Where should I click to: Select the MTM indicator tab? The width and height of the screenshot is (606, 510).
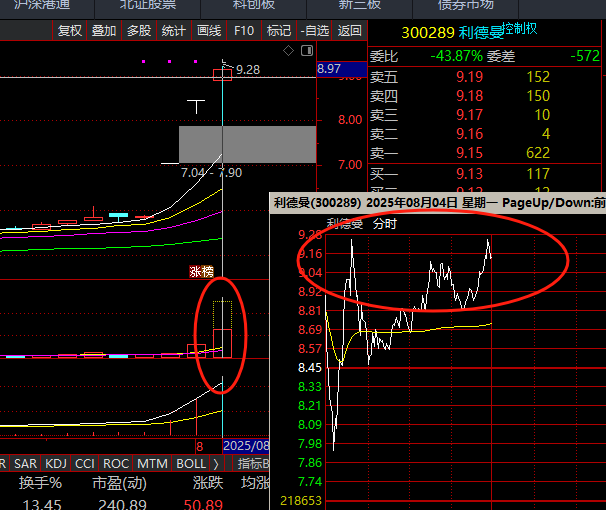click(152, 463)
